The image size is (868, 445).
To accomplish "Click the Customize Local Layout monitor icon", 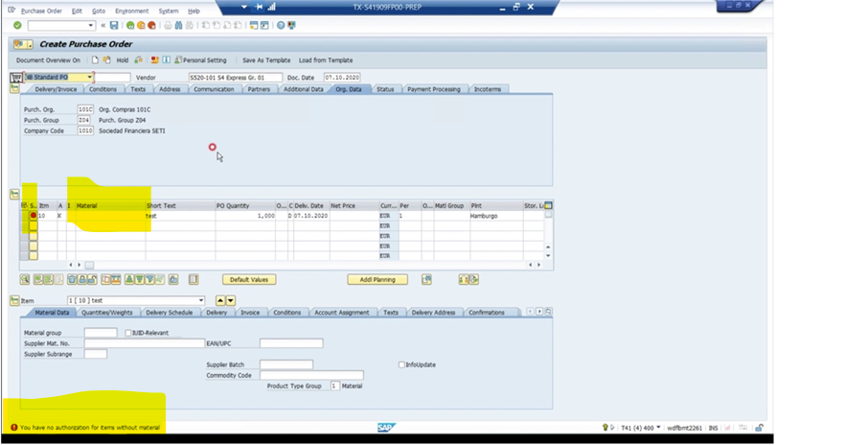I will (291, 26).
